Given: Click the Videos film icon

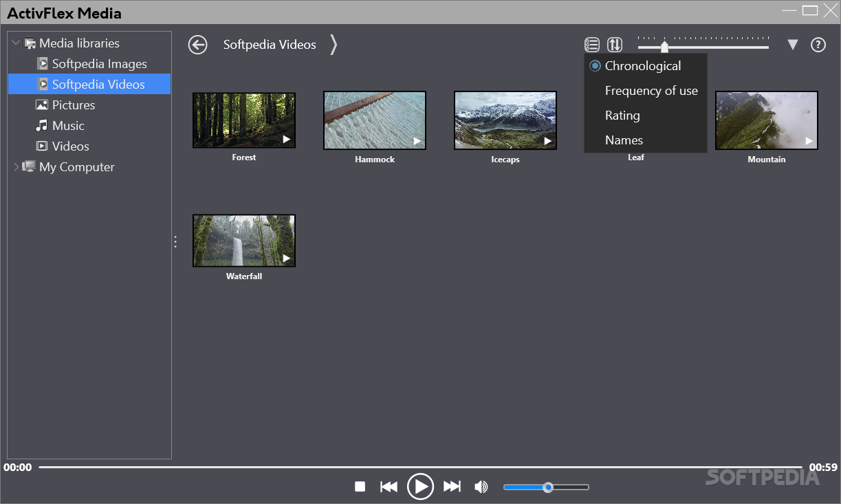Looking at the screenshot, I should [x=42, y=146].
